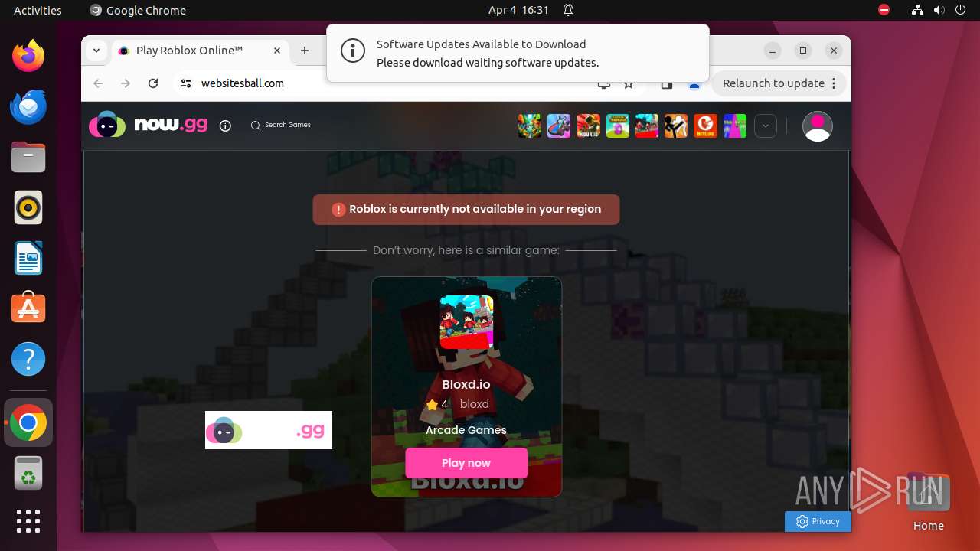Image resolution: width=980 pixels, height=551 pixels.
Task: Click the now.gg banner on the left
Action: tap(269, 430)
